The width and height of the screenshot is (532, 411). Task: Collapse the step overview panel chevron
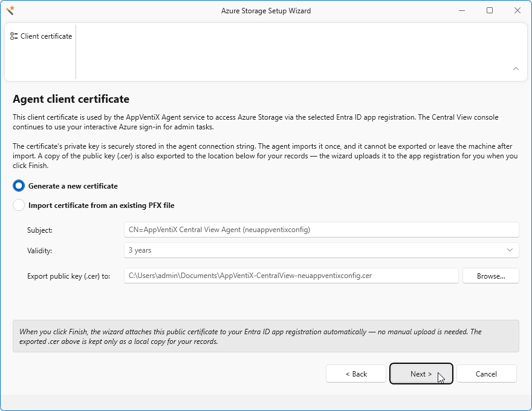(516, 69)
